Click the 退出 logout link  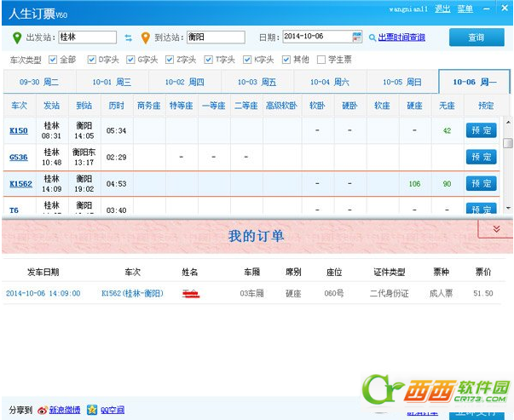(442, 9)
